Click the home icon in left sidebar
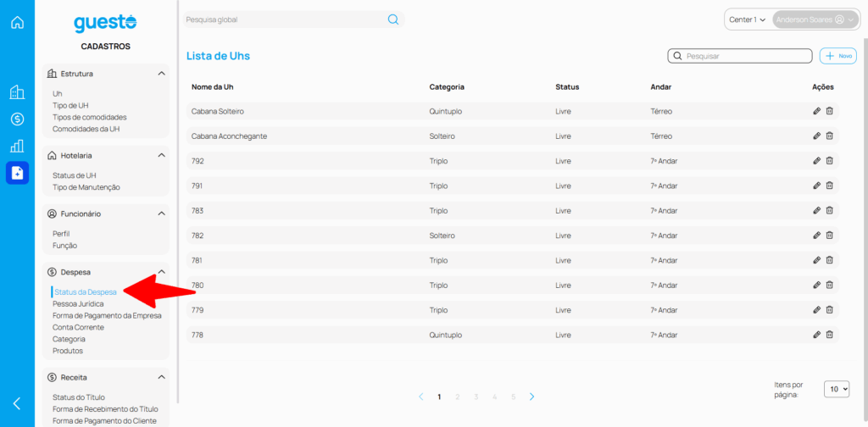Screen dimensions: 868x427 [17, 22]
